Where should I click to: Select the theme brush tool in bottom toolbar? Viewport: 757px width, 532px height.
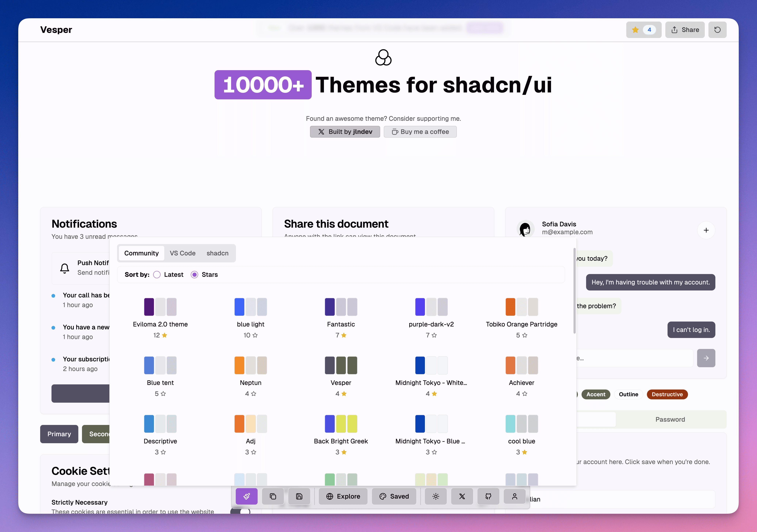(247, 496)
